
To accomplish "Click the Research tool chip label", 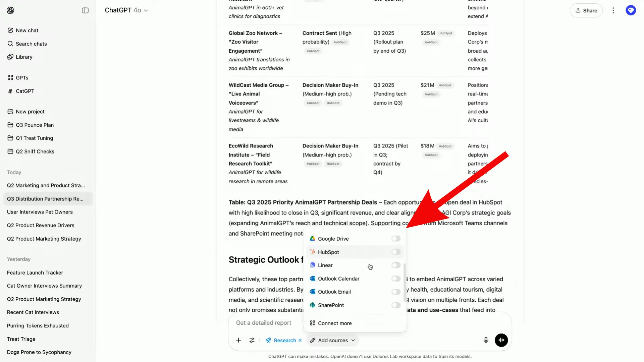I will click(x=285, y=340).
